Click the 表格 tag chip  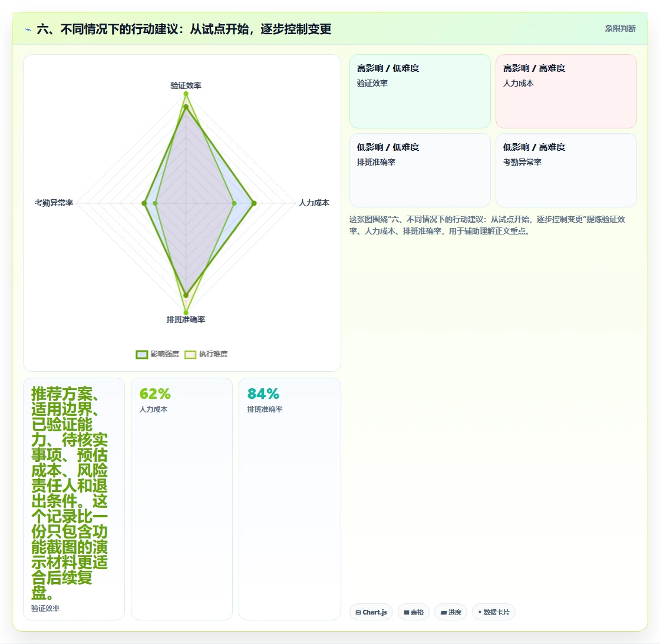click(x=413, y=612)
